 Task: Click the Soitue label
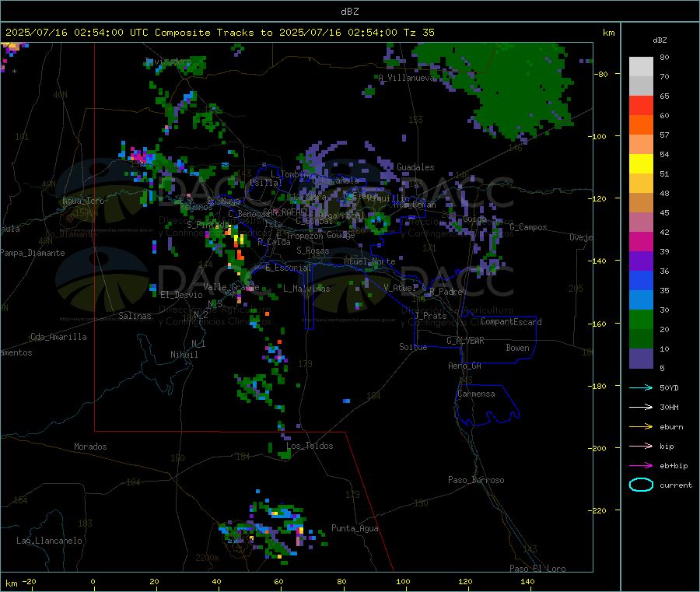click(413, 347)
